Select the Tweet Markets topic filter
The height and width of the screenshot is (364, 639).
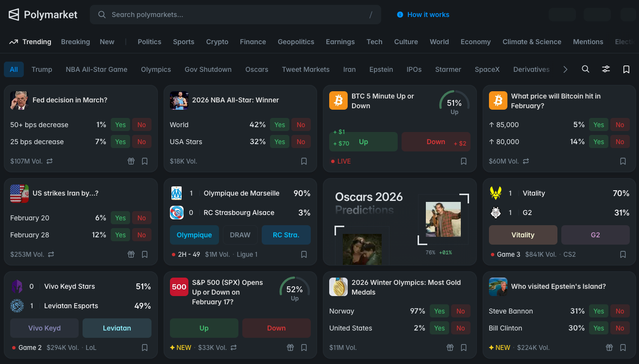point(306,69)
